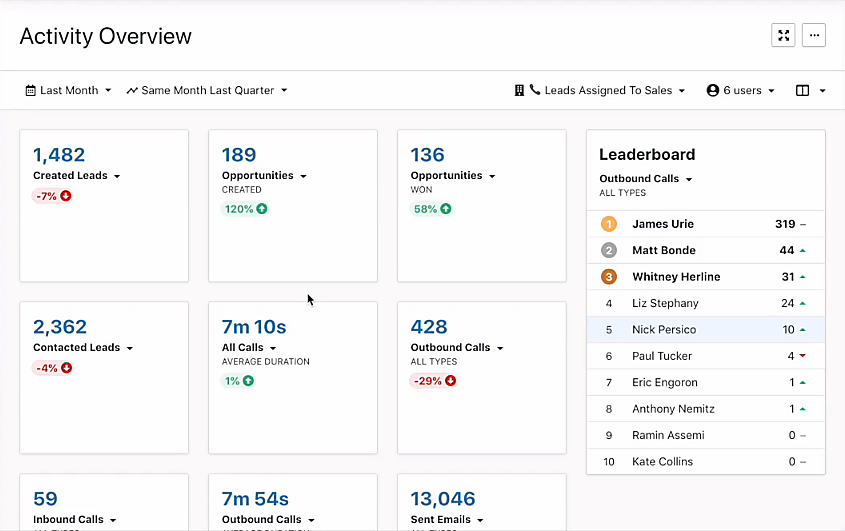Image resolution: width=845 pixels, height=531 pixels.
Task: Click the 7m 10s average duration value
Action: click(254, 327)
